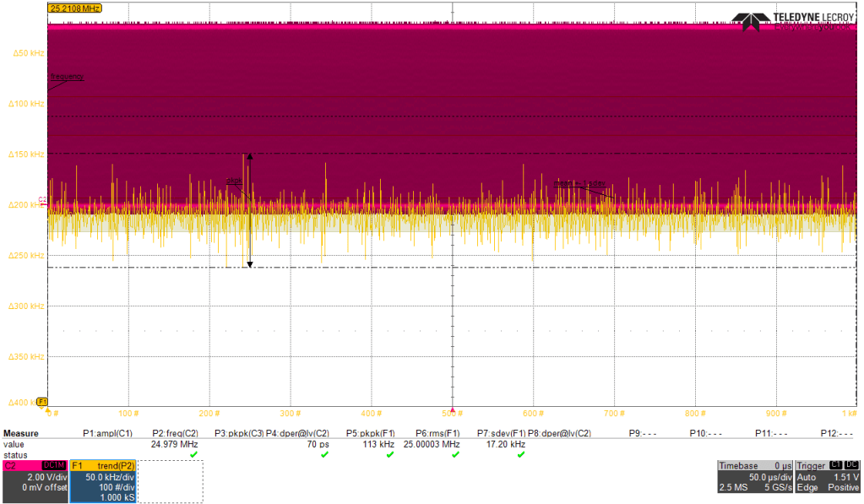Select the P2:freq(C2) measurement column
The height and width of the screenshot is (504, 864).
click(175, 433)
